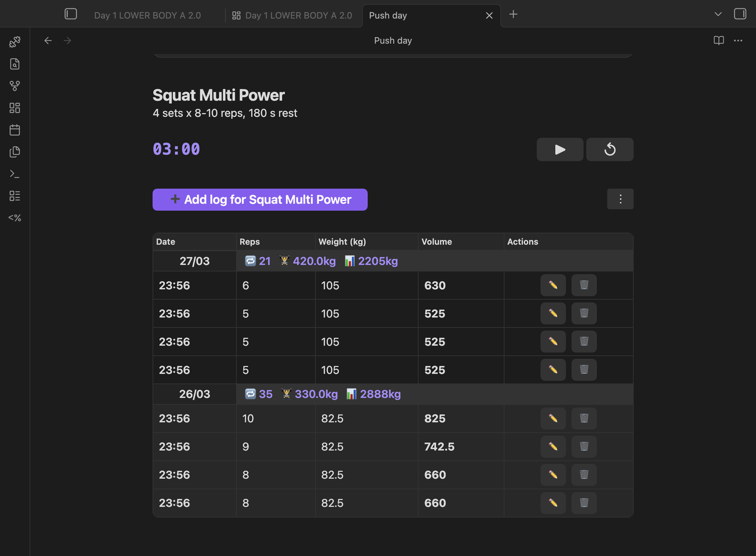Select the 27/03 date group row
This screenshot has height=556, width=756.
[x=393, y=261]
